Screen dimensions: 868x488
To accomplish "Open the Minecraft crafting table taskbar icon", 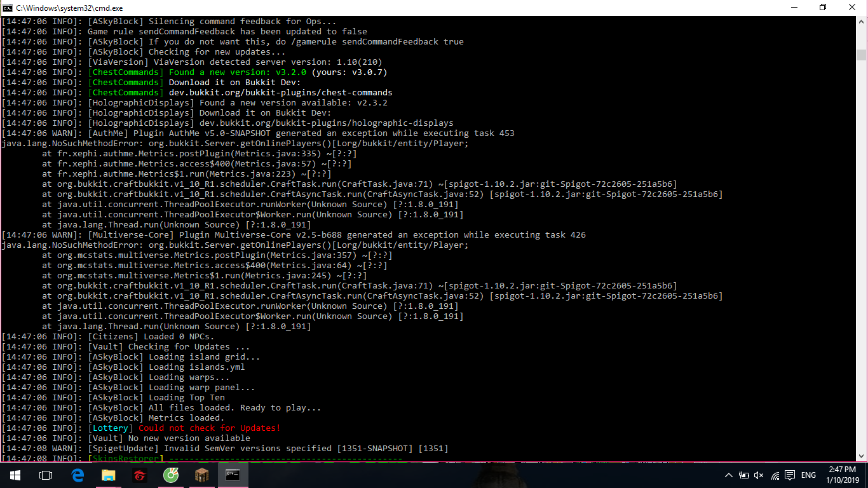I will [x=202, y=475].
